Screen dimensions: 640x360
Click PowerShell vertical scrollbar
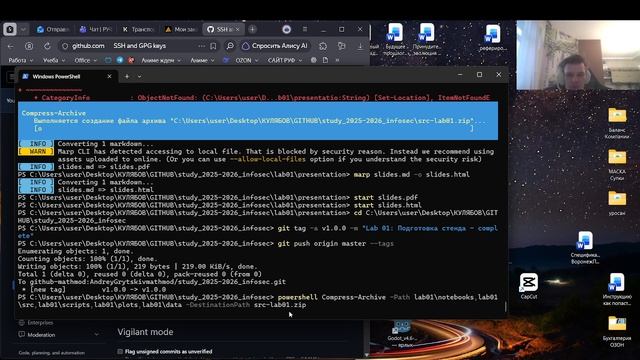point(506,306)
